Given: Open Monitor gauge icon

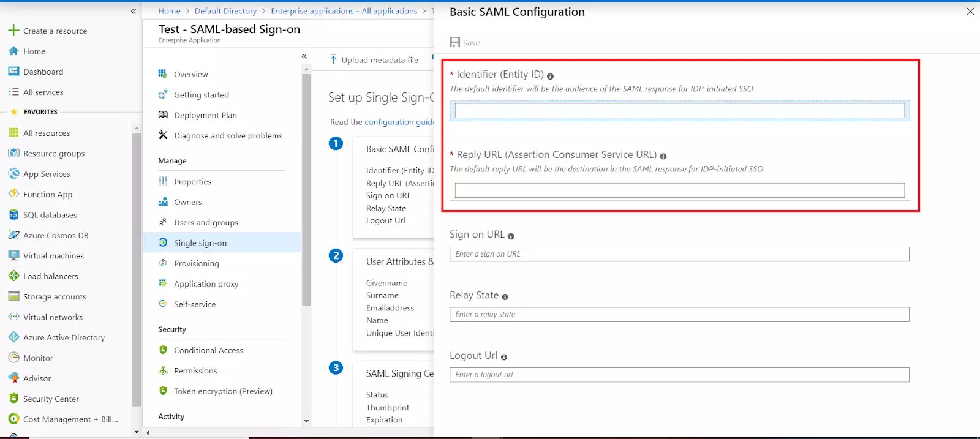Looking at the screenshot, I should click(13, 358).
